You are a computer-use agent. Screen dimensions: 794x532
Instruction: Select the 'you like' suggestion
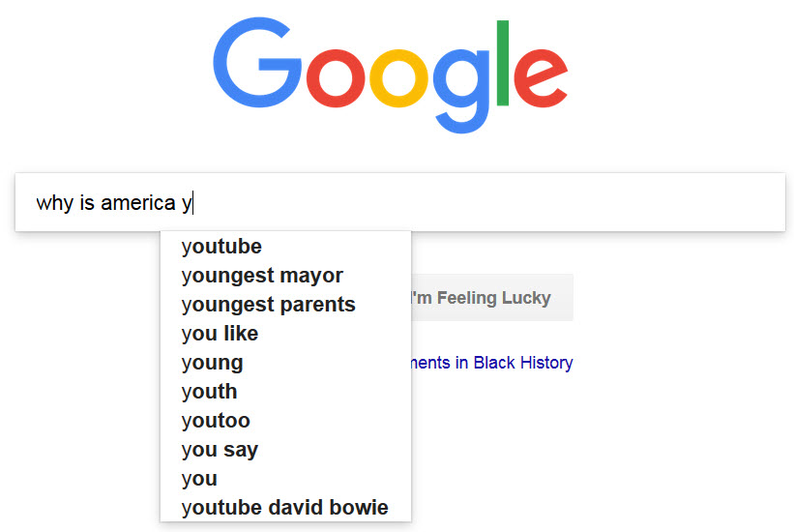point(285,334)
